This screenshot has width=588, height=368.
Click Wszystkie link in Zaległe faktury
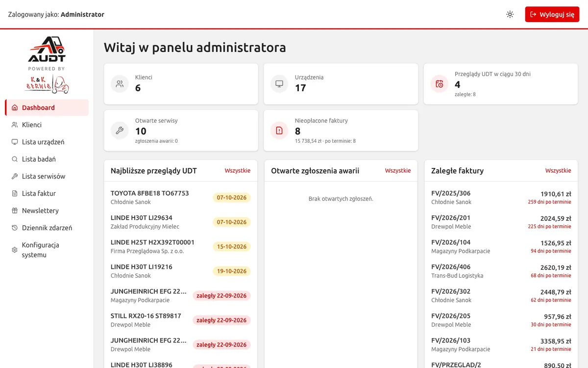pyautogui.click(x=558, y=171)
